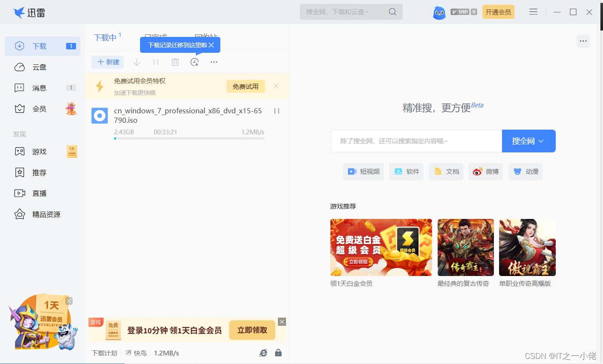Close the 1天迅雷会员 mascot popup

(69, 301)
